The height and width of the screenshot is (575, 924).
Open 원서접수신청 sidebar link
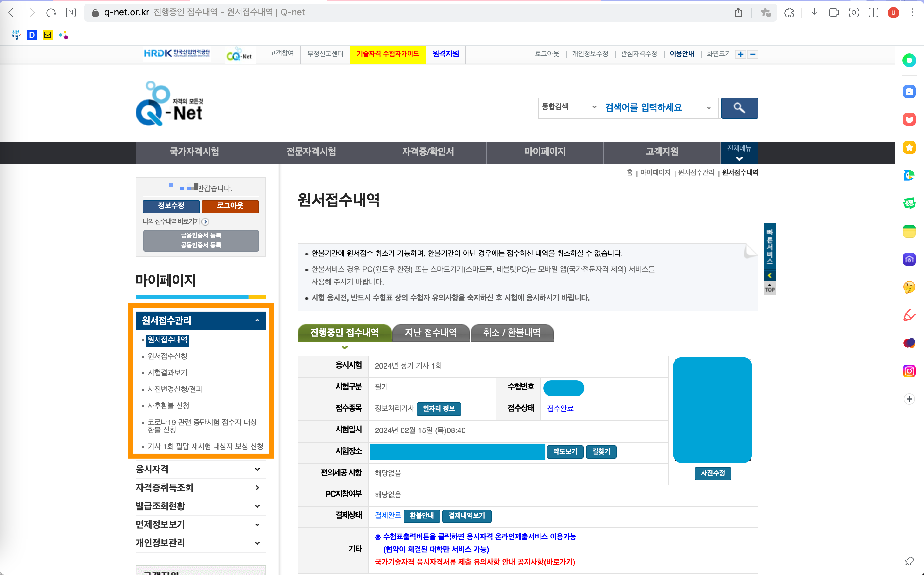pos(167,356)
